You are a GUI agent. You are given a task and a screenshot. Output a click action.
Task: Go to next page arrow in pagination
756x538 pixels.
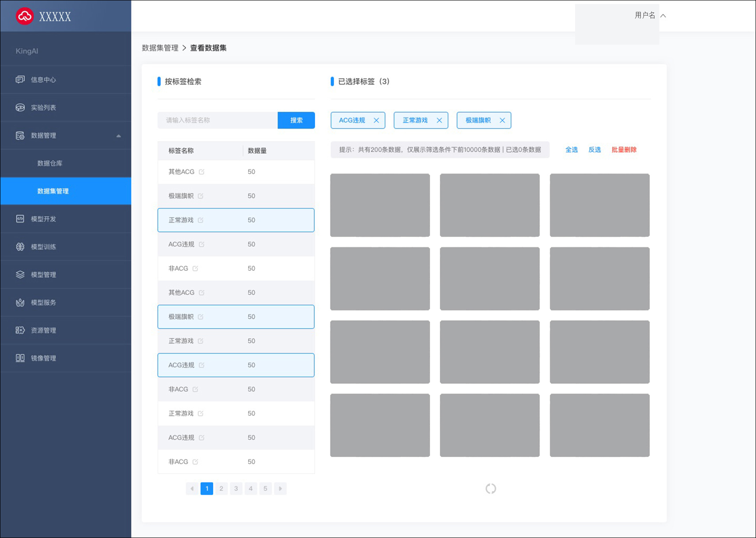point(280,489)
